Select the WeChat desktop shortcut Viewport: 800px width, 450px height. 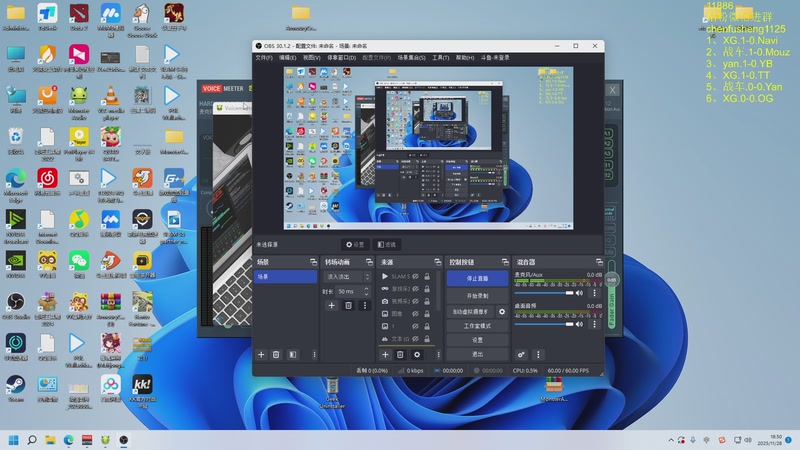[79, 265]
